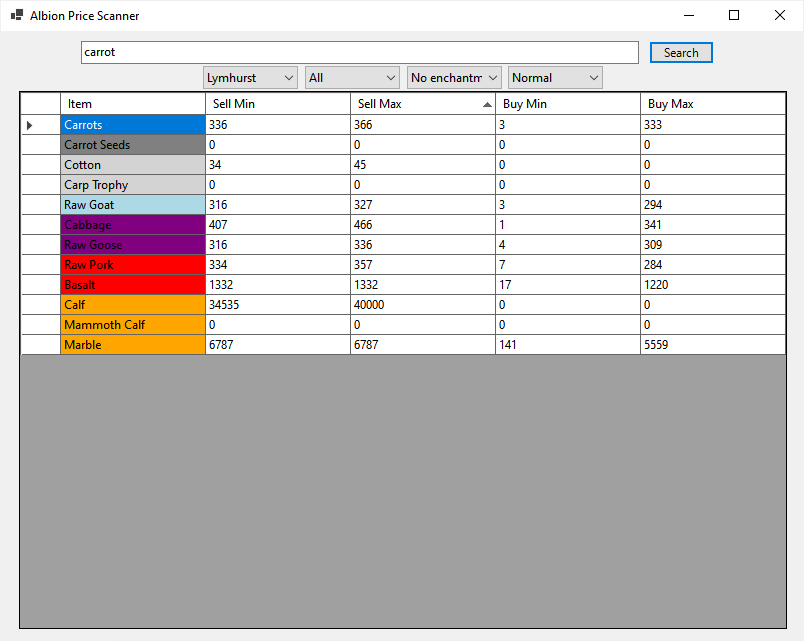The height and width of the screenshot is (641, 804).
Task: Select the Cabbage item cell
Action: click(133, 225)
